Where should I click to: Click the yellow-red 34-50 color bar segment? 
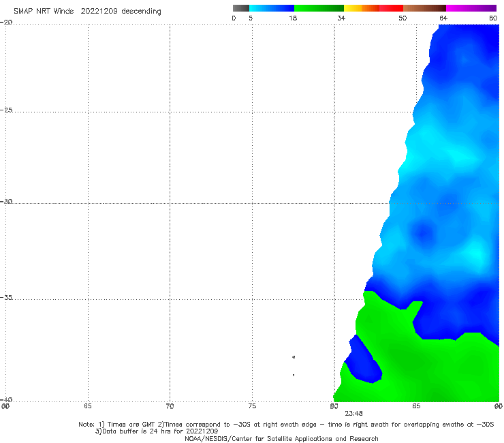(373, 8)
